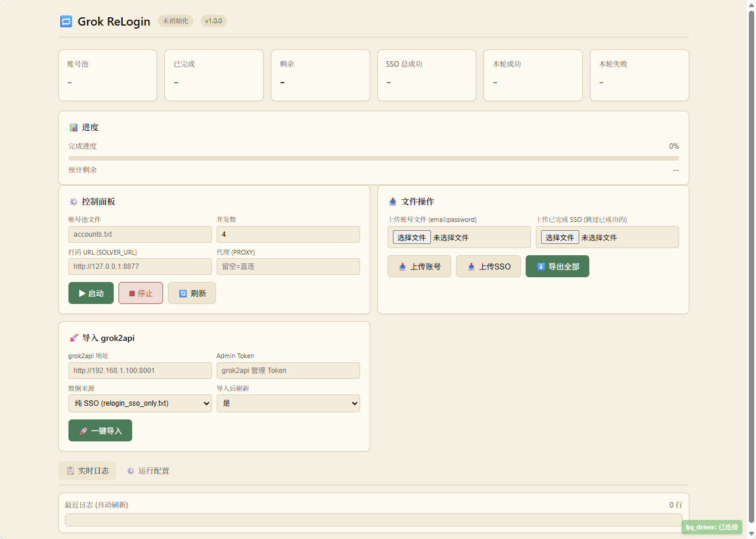The height and width of the screenshot is (539, 756).
Task: Open the 导入后刷新 dropdown
Action: click(288, 403)
